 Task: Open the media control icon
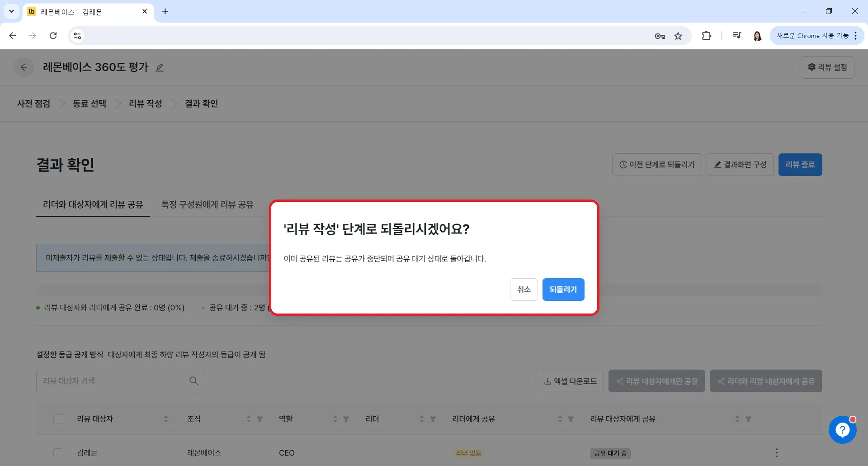click(x=737, y=36)
